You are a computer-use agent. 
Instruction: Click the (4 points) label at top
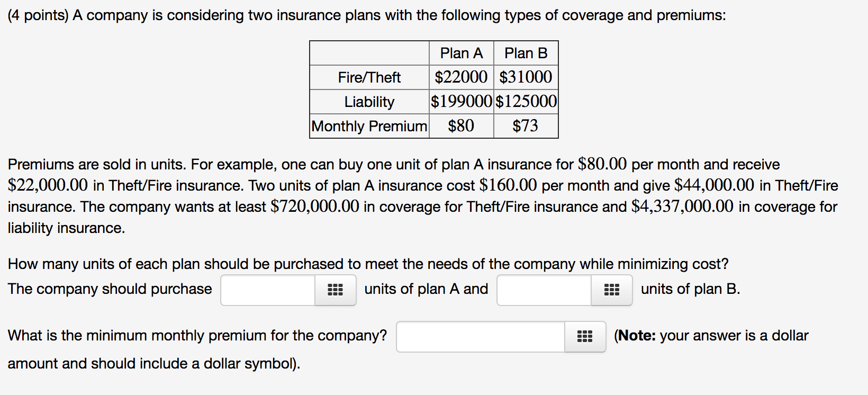38,15
